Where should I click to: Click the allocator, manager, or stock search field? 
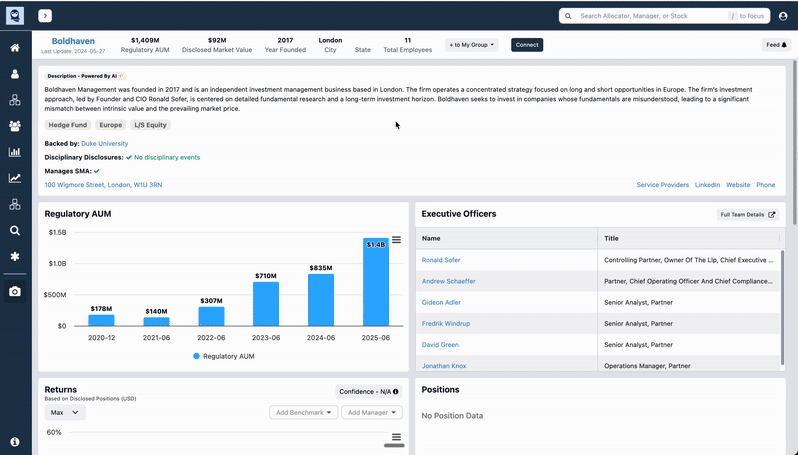(x=650, y=16)
